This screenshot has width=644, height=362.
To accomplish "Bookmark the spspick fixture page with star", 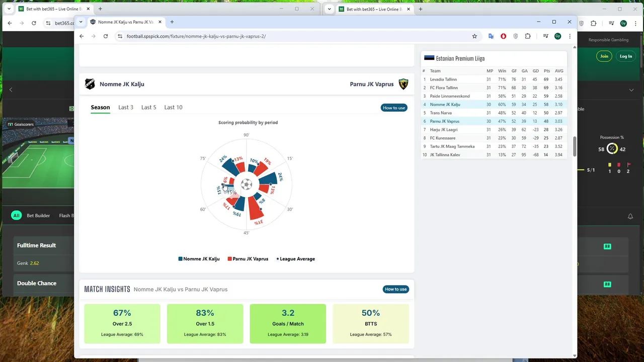I will (x=474, y=36).
